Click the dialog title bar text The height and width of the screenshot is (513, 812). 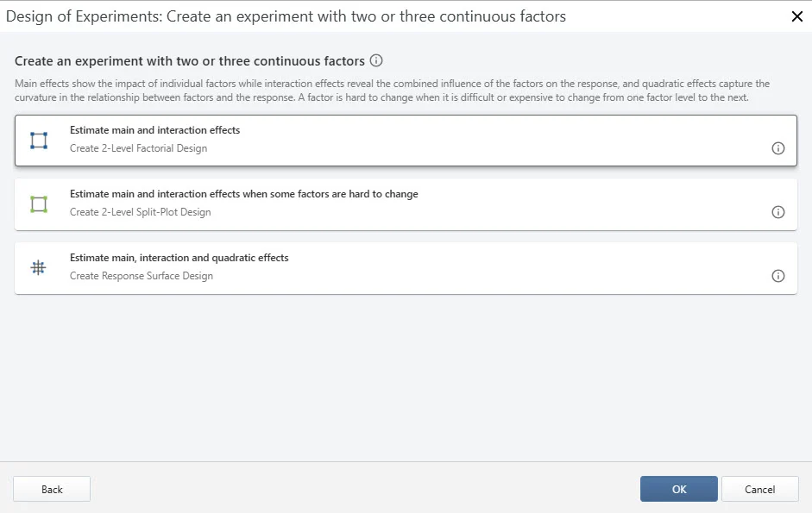286,16
